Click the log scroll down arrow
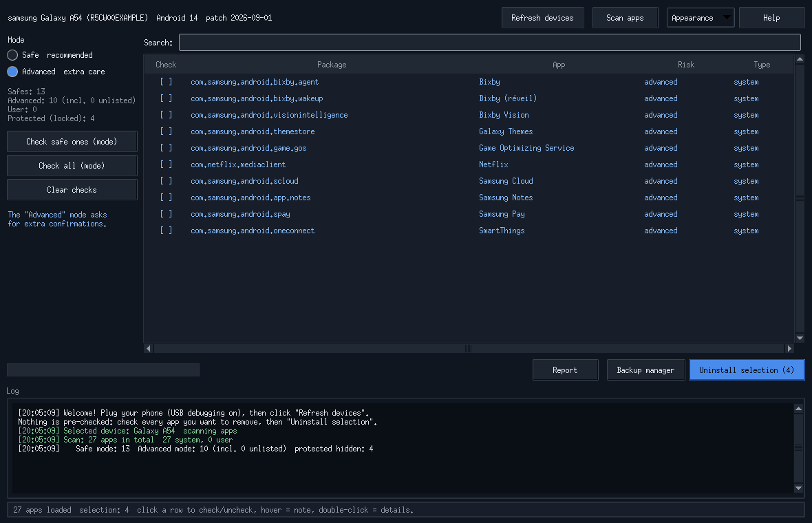812x523 pixels. (x=798, y=489)
